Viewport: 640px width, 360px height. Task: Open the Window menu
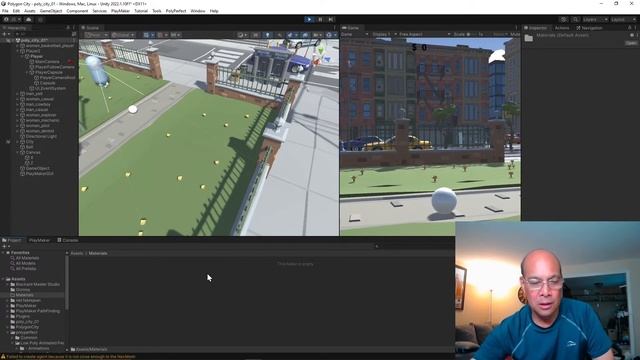[198, 11]
